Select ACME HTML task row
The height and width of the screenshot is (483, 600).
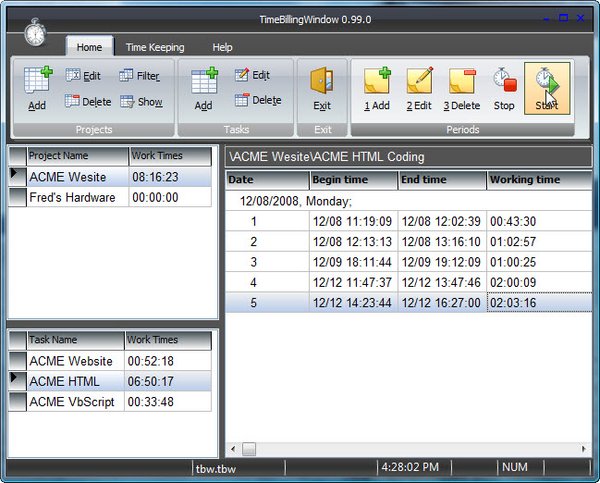[110, 381]
